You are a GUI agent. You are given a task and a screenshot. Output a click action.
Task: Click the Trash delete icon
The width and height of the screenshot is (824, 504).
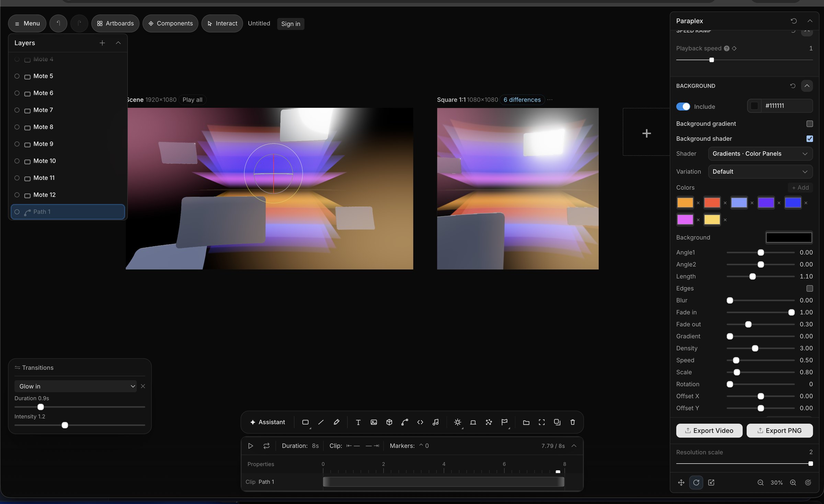point(573,422)
